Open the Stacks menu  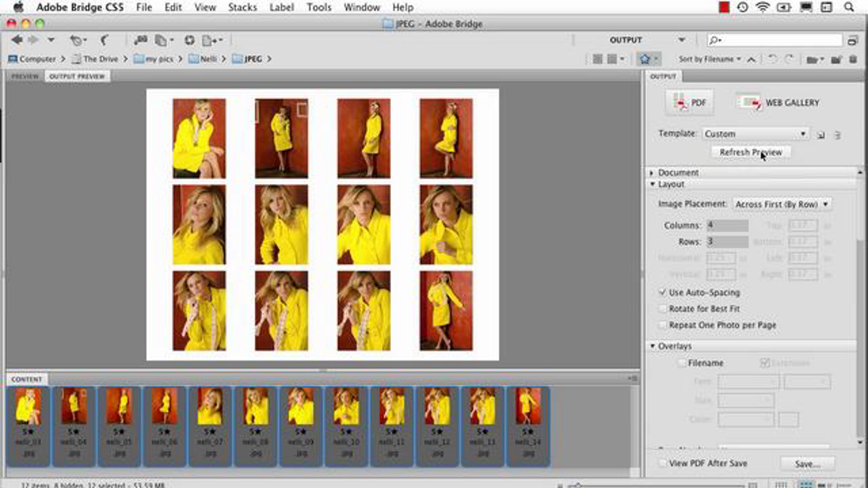tap(242, 7)
